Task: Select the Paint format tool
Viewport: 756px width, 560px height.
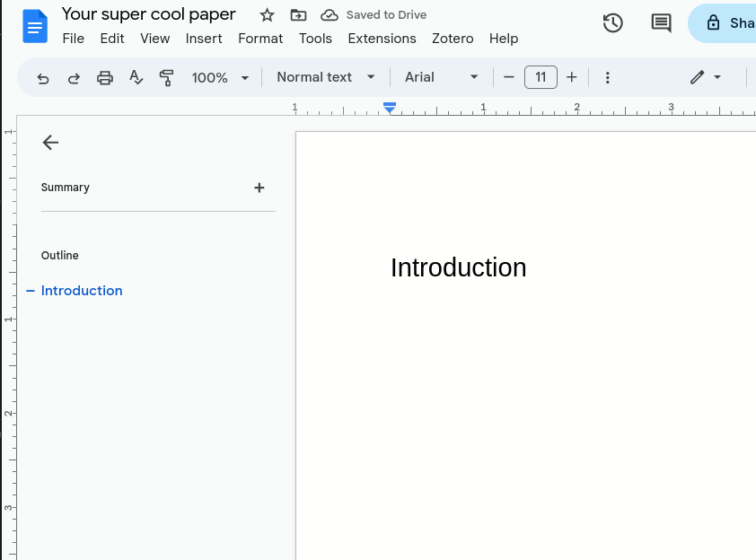Action: (166, 77)
